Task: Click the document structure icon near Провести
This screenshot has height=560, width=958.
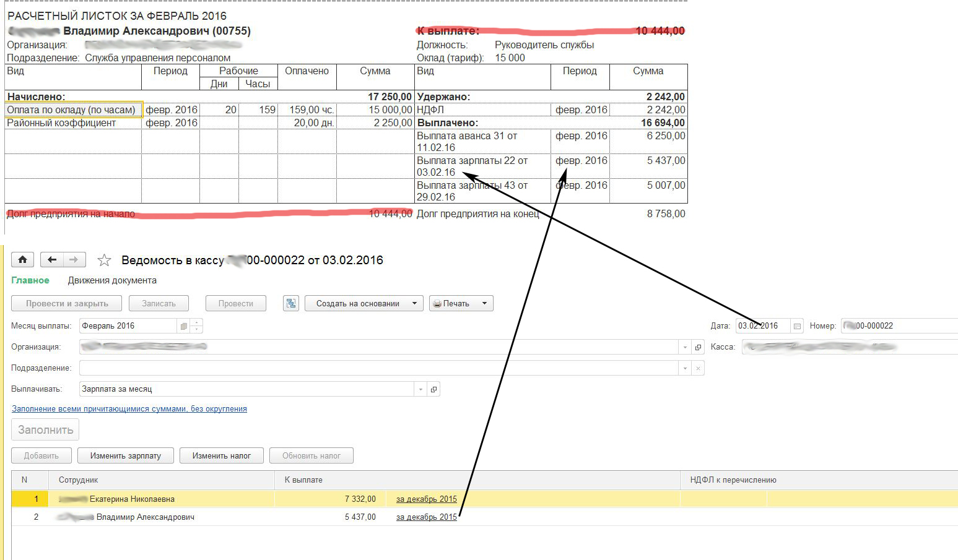Action: click(x=291, y=303)
